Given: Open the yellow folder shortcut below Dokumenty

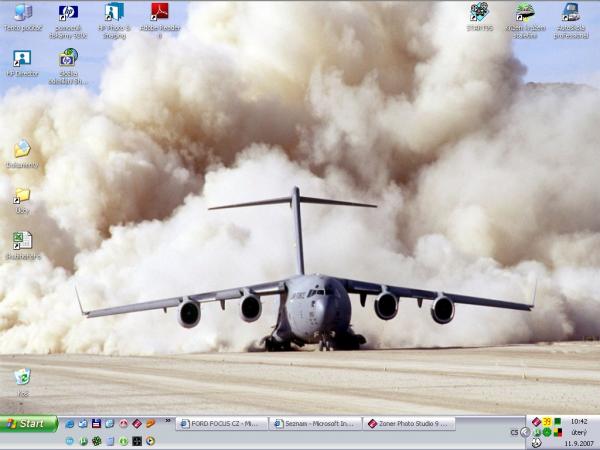Looking at the screenshot, I should tap(22, 196).
